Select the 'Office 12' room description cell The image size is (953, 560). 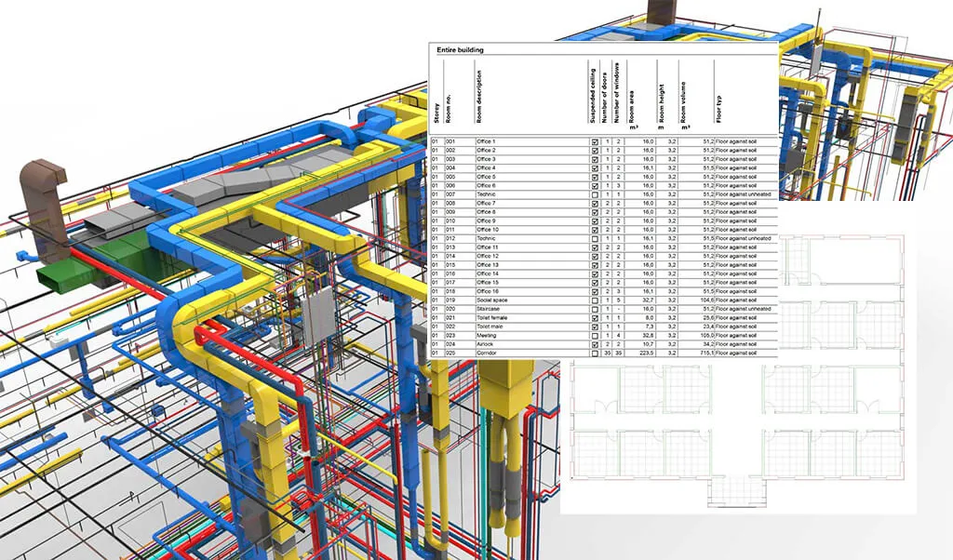point(488,257)
